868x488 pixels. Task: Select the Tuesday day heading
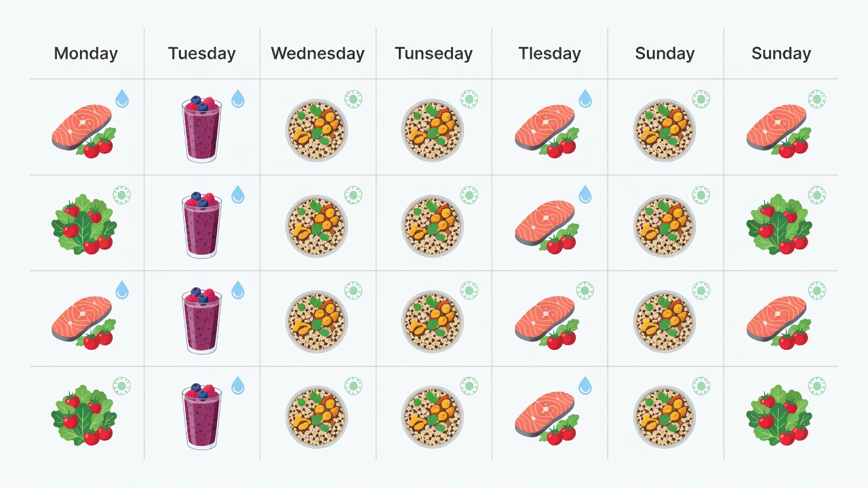pos(202,54)
